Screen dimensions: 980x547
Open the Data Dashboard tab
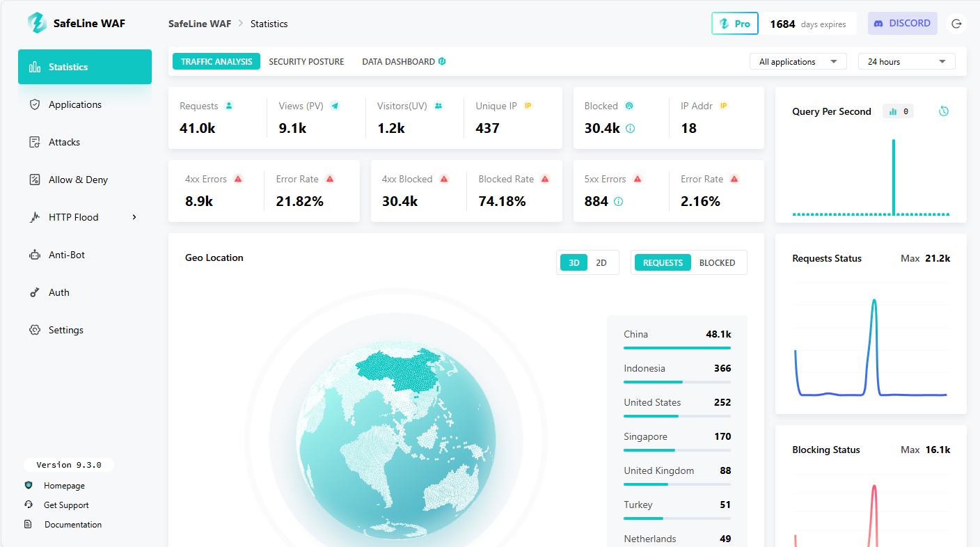(x=404, y=61)
